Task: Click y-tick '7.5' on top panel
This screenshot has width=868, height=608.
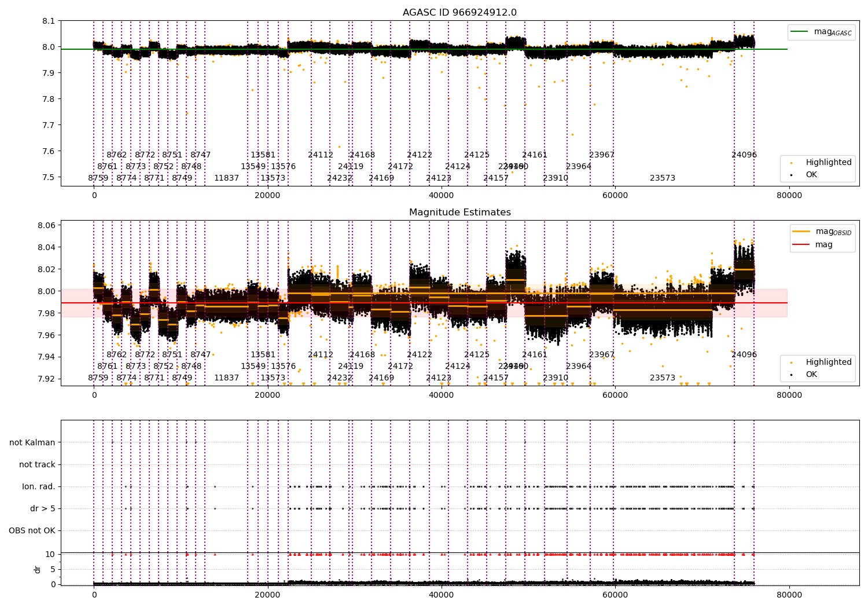Action: 49,177
